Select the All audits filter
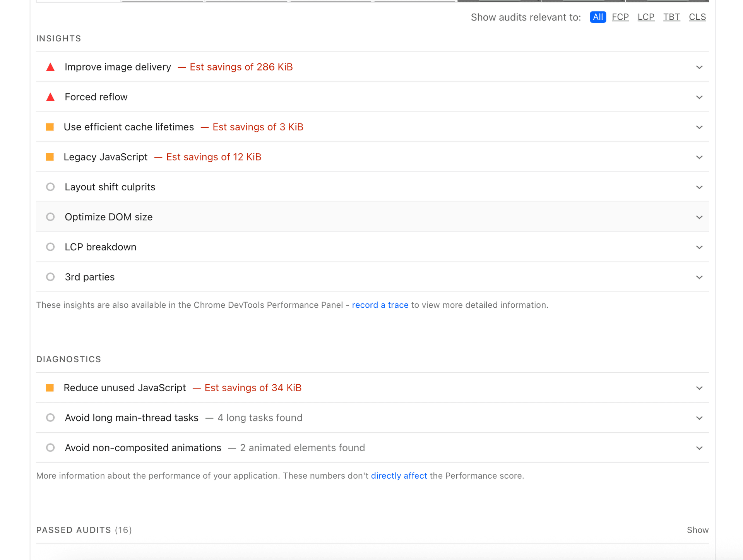The height and width of the screenshot is (560, 743). click(597, 17)
